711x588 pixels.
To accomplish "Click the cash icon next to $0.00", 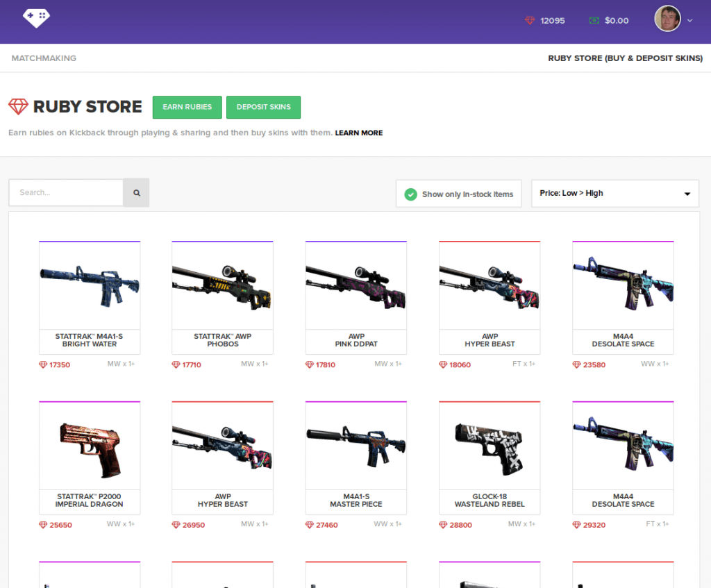I will point(594,20).
